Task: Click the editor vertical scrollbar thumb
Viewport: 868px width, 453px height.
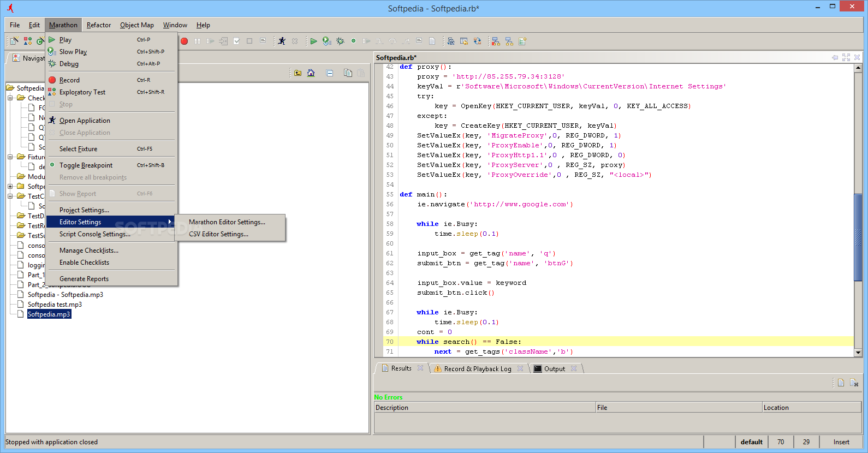Action: [x=858, y=237]
